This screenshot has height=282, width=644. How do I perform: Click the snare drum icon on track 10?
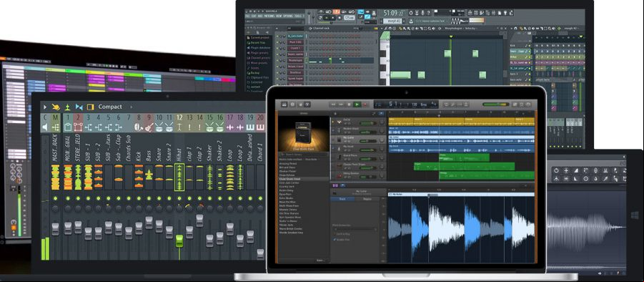(x=159, y=127)
